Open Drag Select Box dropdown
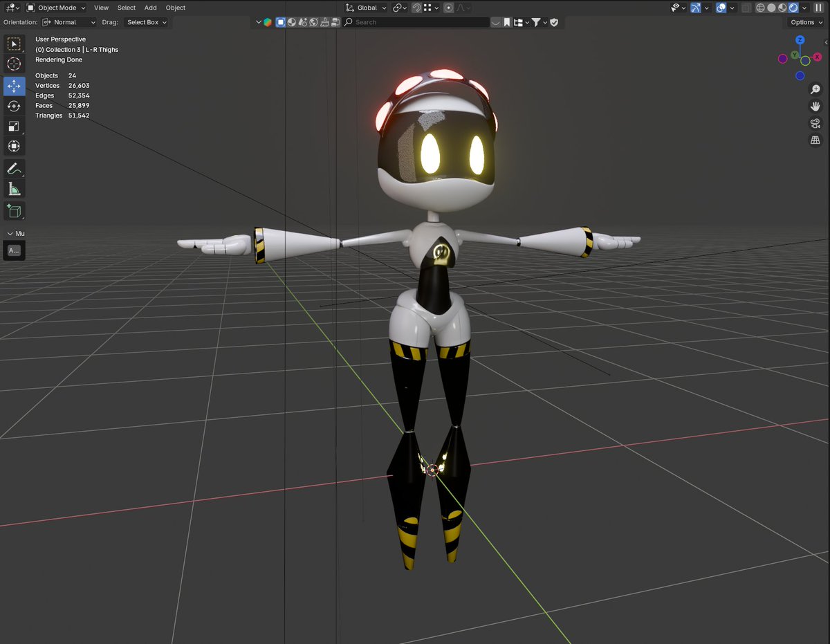The width and height of the screenshot is (830, 644). (x=146, y=22)
